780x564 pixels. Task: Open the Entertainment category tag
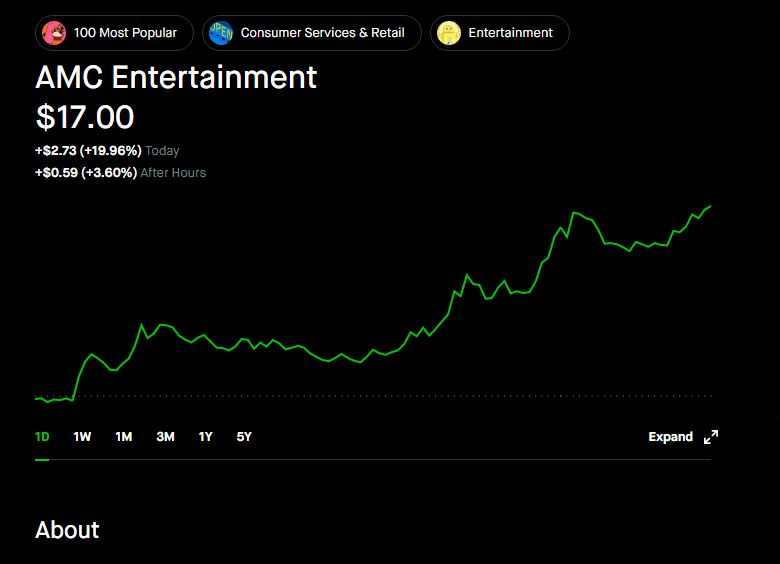tap(499, 33)
